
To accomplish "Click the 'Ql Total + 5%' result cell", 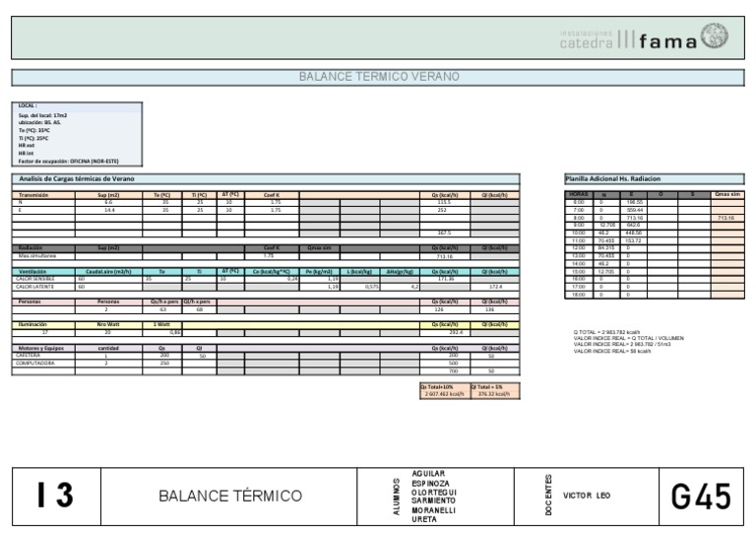I will click(x=495, y=390).
